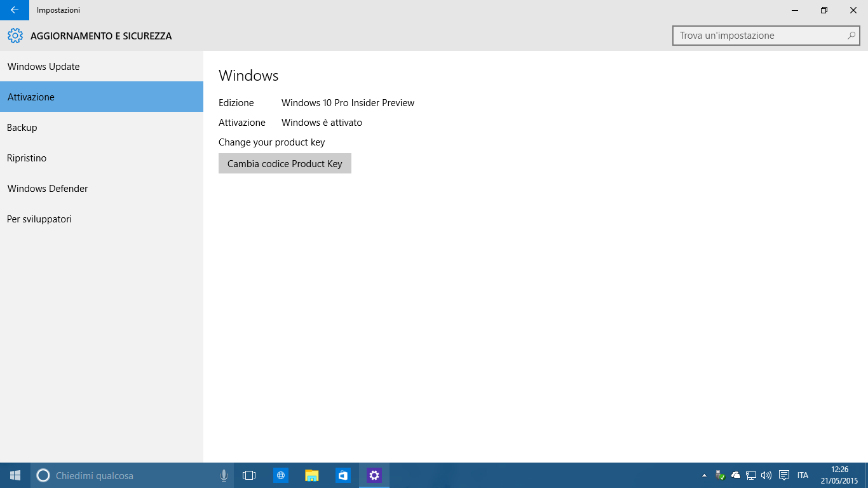The height and width of the screenshot is (488, 868).
Task: Minimize the Impostazioni window
Action: (x=795, y=10)
